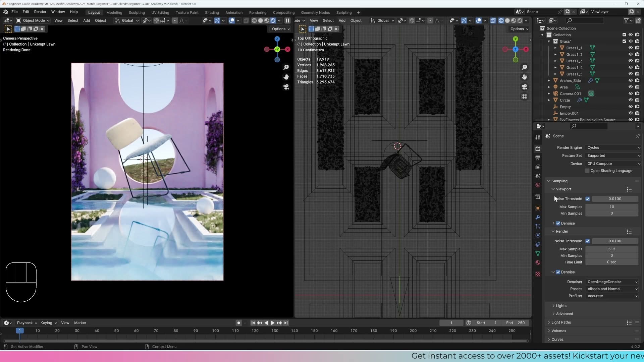Open the Keying popover in timeline
644x362 pixels.
coord(49,323)
